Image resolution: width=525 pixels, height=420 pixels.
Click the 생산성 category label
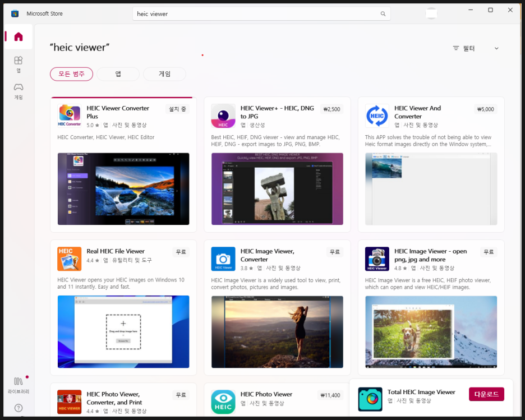(257, 125)
